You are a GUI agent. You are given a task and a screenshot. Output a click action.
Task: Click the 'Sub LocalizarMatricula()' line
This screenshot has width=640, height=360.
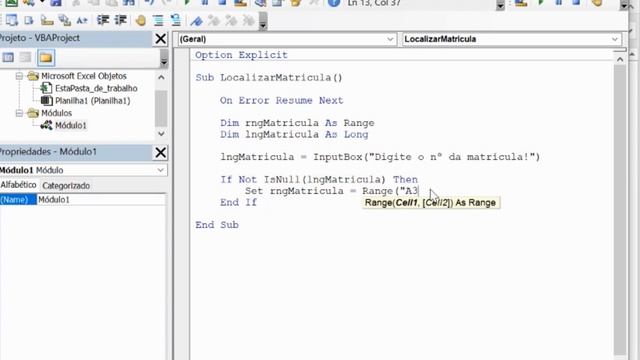[269, 78]
